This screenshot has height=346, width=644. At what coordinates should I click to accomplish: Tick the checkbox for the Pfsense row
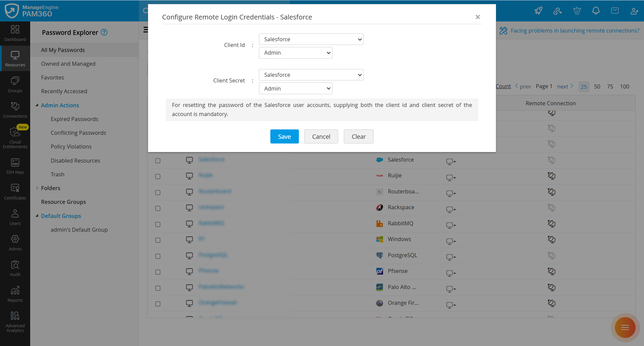(158, 272)
